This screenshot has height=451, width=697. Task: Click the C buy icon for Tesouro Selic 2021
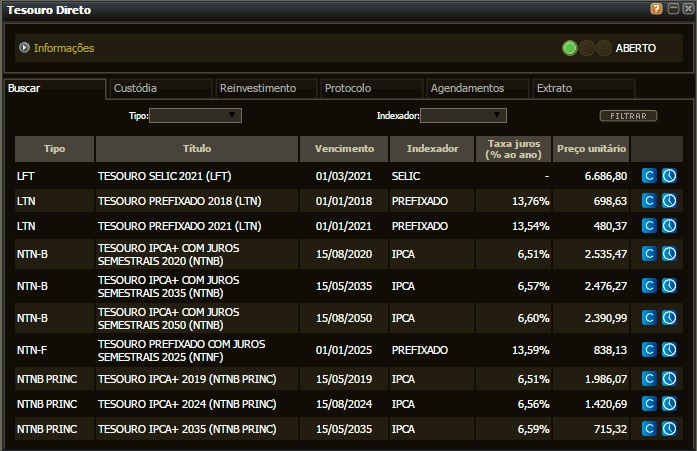coord(648,176)
